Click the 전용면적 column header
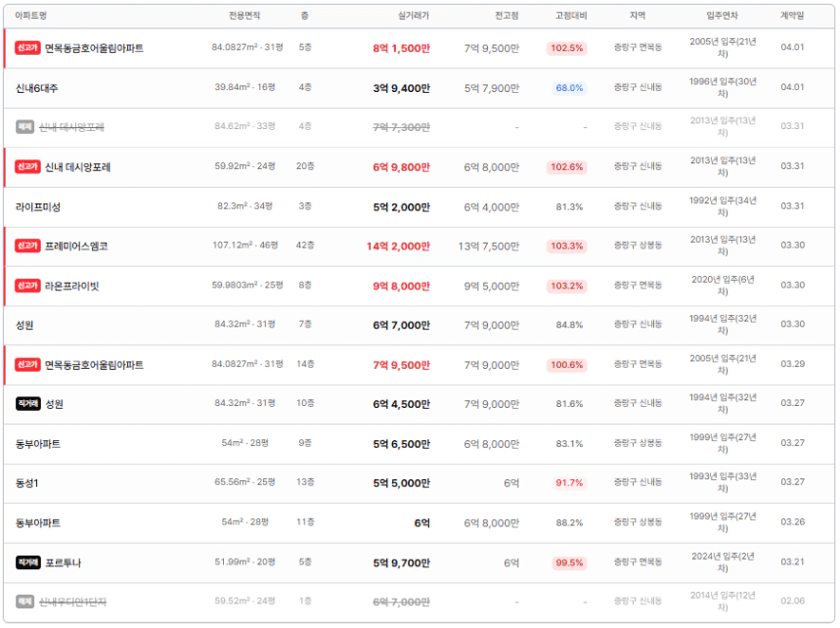Screen dimensions: 840x628 (x=244, y=16)
